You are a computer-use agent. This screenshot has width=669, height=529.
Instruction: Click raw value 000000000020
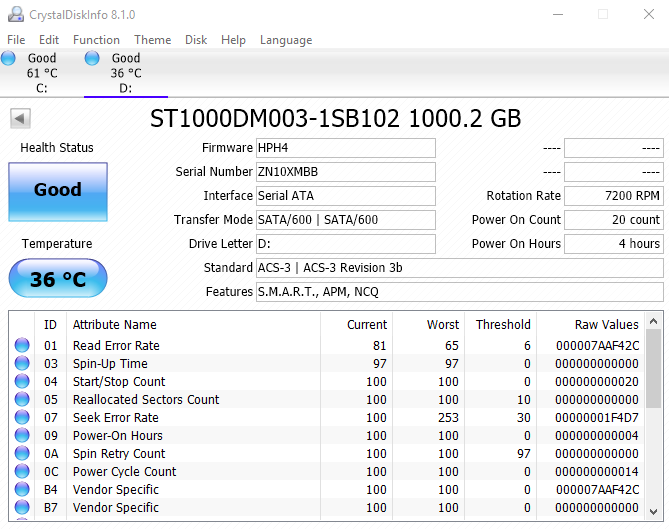click(597, 381)
